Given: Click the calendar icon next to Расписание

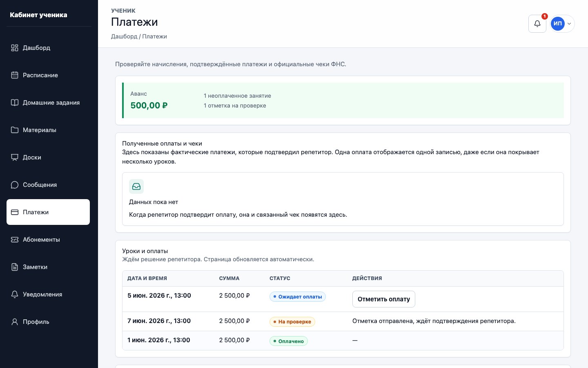Looking at the screenshot, I should 15,75.
